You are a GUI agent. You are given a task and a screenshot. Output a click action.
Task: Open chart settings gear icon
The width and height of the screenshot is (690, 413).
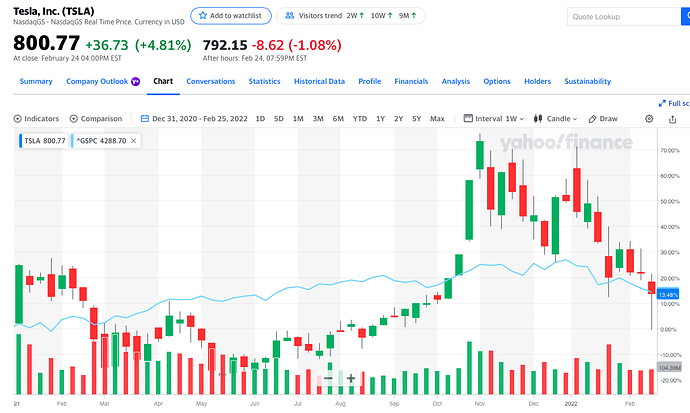(x=649, y=119)
